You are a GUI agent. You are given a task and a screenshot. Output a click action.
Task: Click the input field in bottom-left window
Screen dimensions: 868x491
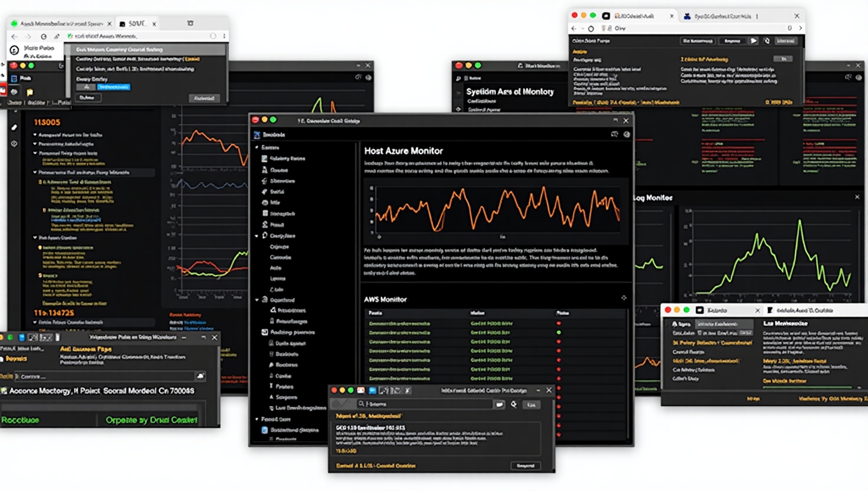[105, 376]
